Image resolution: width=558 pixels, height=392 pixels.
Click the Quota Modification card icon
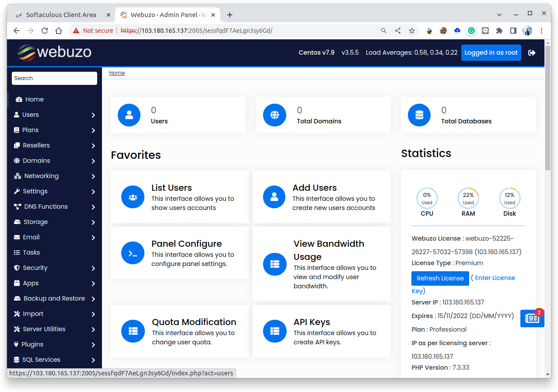pos(133,331)
